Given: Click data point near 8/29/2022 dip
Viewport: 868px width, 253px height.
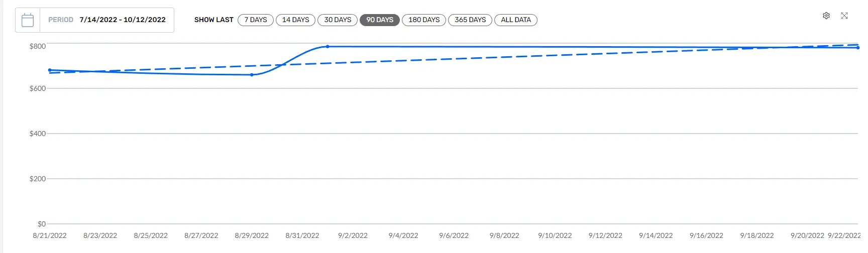Looking at the screenshot, I should [x=252, y=75].
